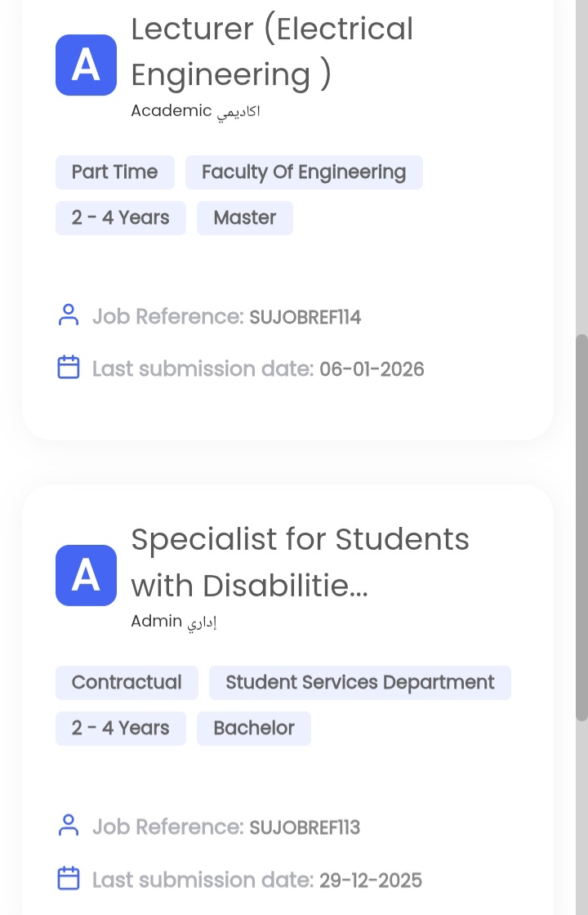Screen dimensions: 588x915
Task: Click person icon next to SUJOBREF114
Action: click(x=69, y=315)
